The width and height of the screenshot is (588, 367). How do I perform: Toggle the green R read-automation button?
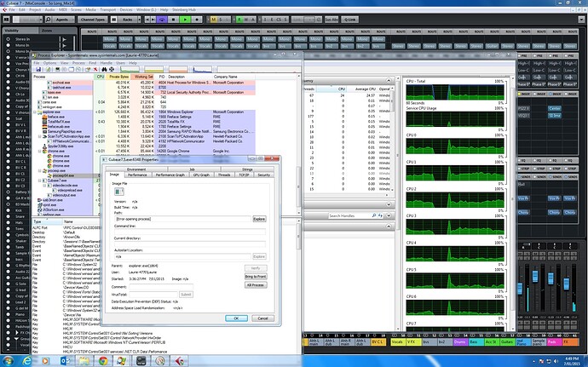point(239,20)
